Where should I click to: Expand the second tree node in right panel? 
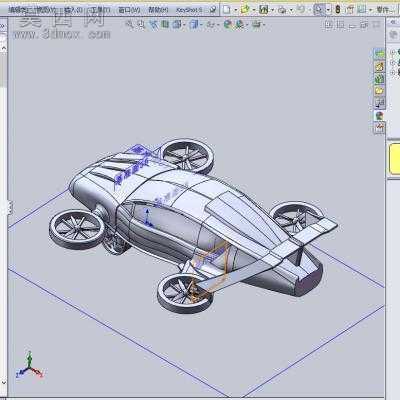[x=392, y=62]
